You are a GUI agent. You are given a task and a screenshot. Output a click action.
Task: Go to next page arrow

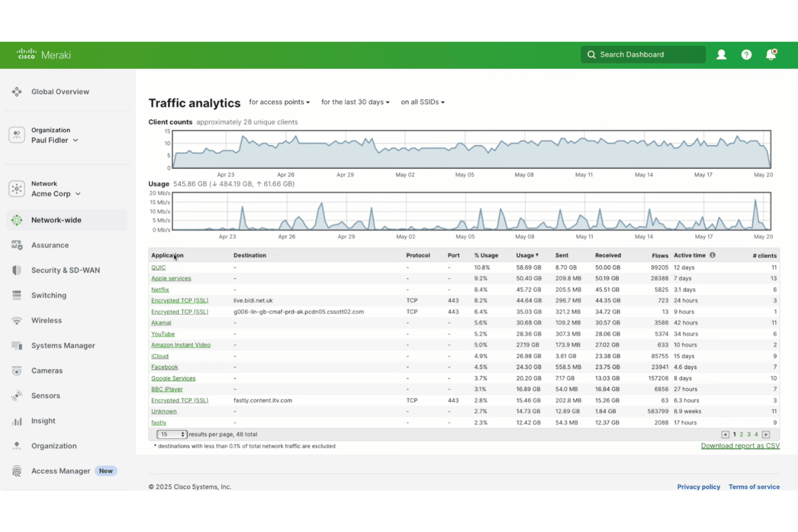point(766,434)
